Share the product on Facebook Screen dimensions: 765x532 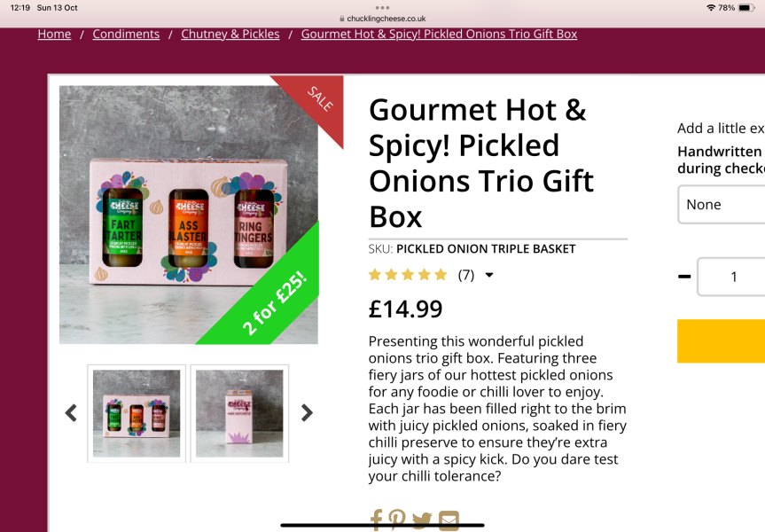[x=376, y=520]
